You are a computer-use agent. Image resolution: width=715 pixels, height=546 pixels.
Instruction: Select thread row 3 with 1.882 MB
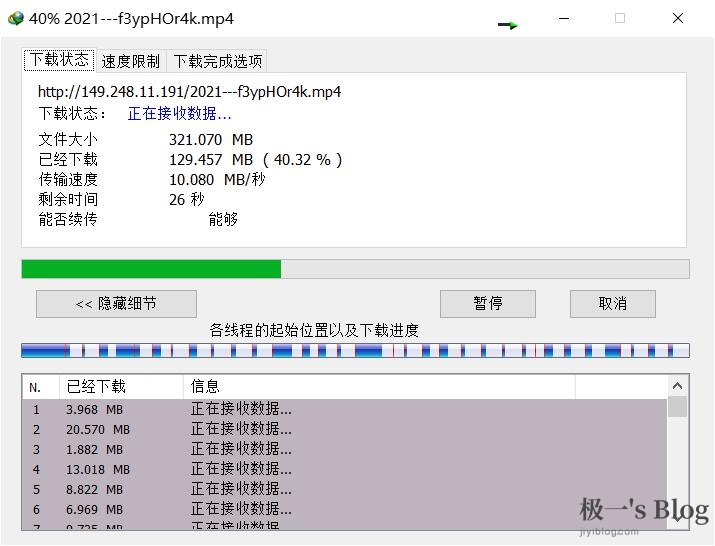coord(345,449)
